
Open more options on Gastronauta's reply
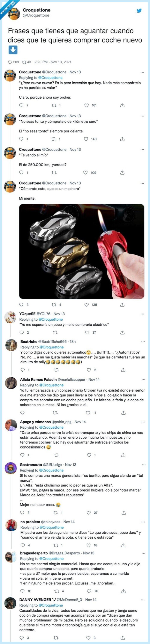pyautogui.click(x=144, y=465)
